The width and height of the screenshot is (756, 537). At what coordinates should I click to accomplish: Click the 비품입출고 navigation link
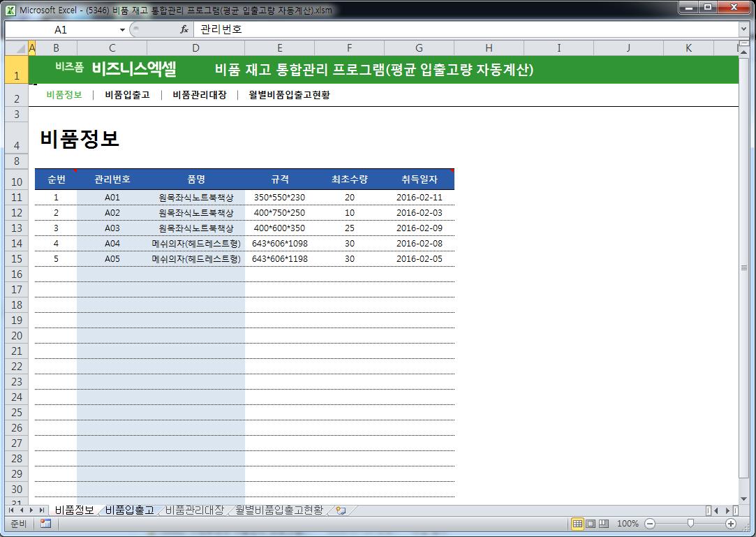point(127,96)
